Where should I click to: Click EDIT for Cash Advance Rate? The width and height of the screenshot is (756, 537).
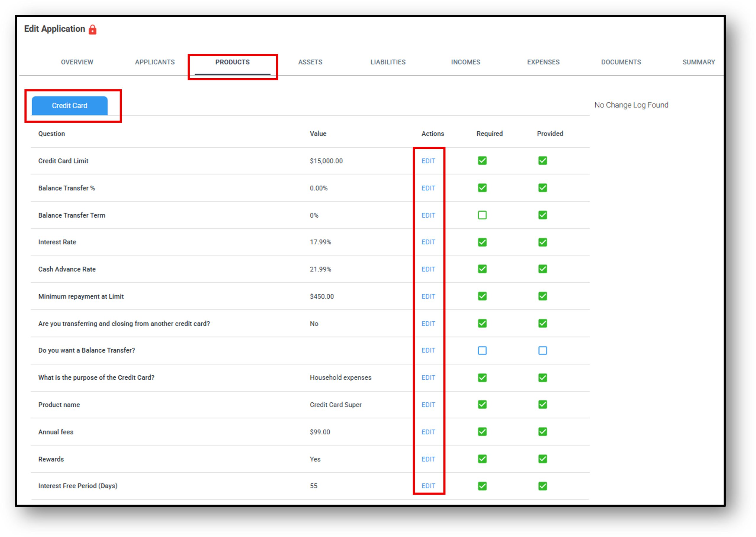coord(428,270)
